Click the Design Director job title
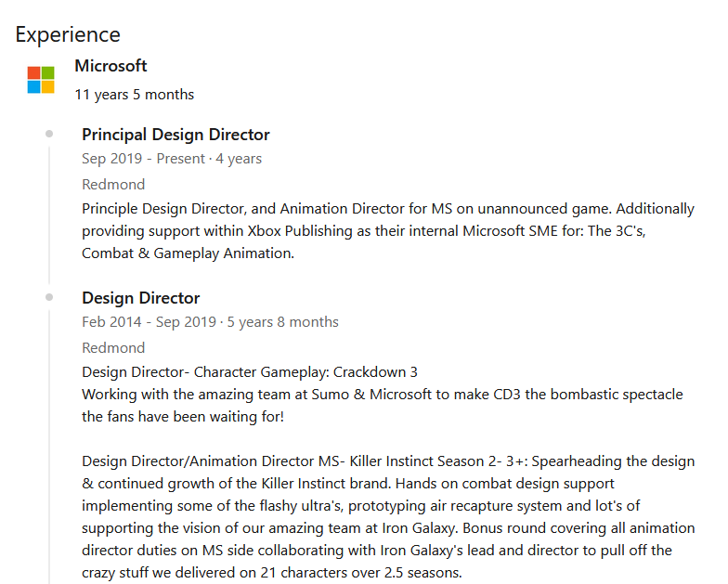The height and width of the screenshot is (584, 728). [140, 298]
